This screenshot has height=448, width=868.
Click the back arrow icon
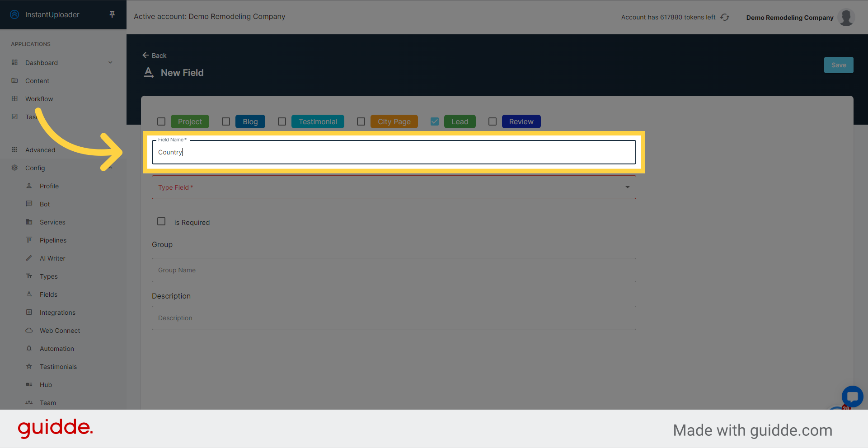click(x=145, y=55)
